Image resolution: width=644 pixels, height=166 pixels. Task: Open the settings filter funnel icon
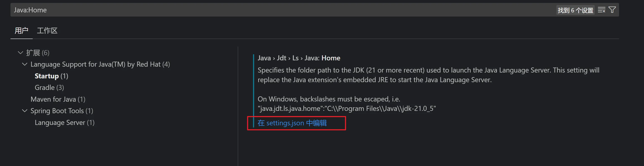612,10
